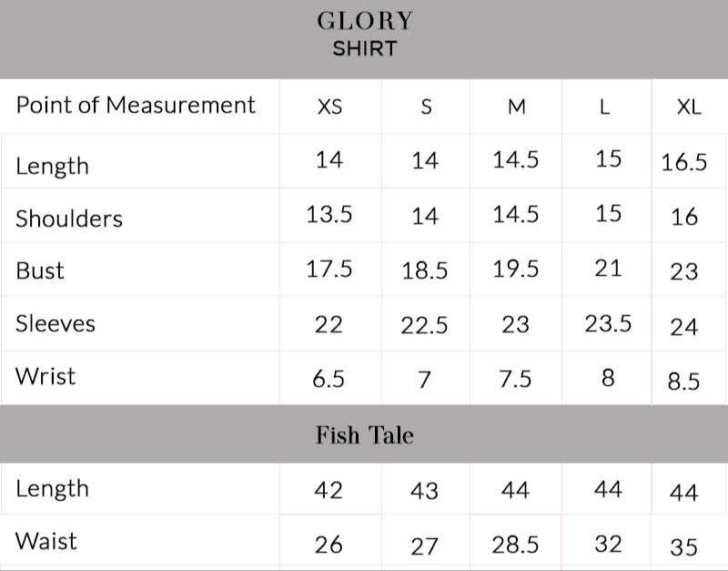Click the M size column header
Viewport: 728px width, 571px height.
(516, 107)
